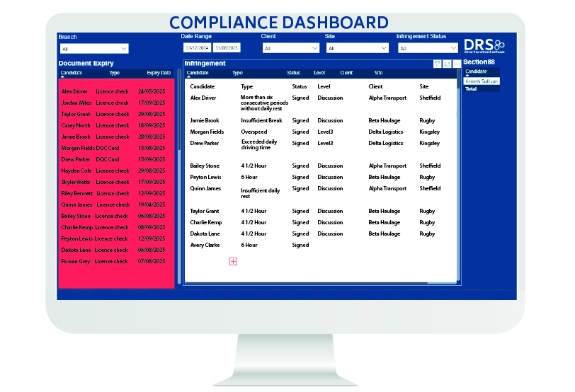Viewport: 575px width, 392px height.
Task: Click Exceeded daily driving time cell
Action: 259,144
